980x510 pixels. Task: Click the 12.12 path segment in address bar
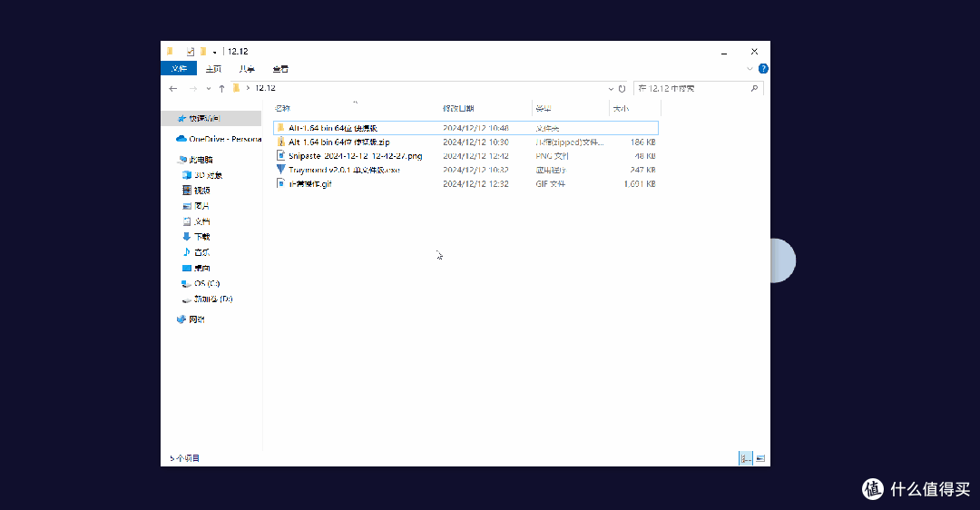click(265, 88)
